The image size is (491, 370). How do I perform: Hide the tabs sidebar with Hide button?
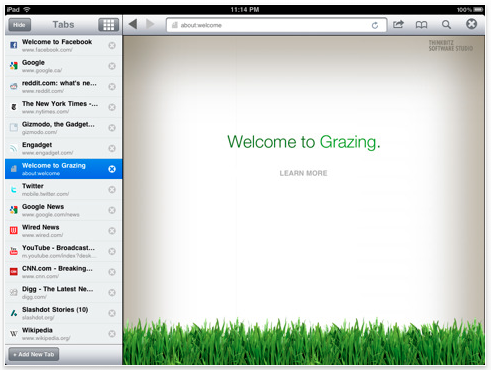[19, 25]
